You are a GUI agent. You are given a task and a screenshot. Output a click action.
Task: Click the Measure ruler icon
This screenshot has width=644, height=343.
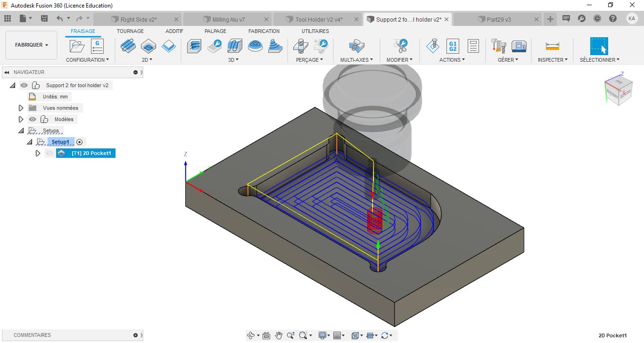[552, 46]
